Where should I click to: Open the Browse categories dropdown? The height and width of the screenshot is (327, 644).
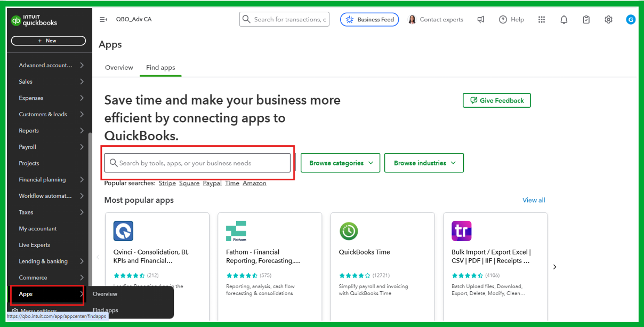tap(340, 163)
